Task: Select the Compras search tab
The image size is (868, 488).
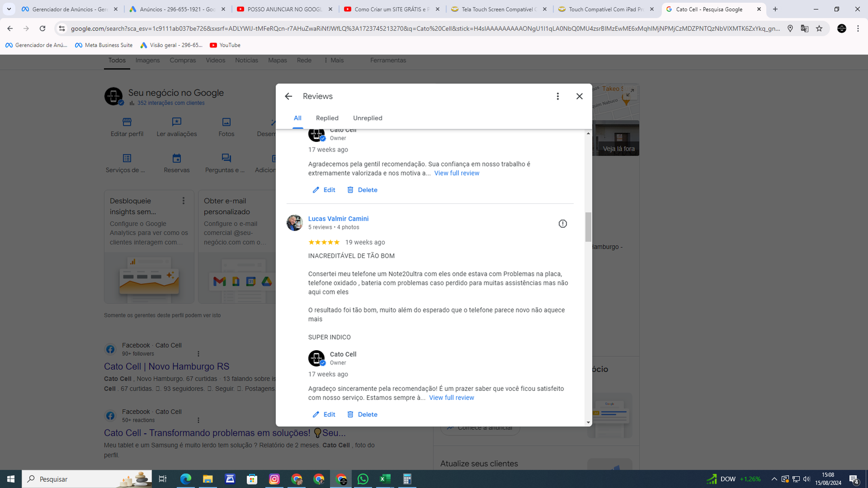Action: coord(183,60)
